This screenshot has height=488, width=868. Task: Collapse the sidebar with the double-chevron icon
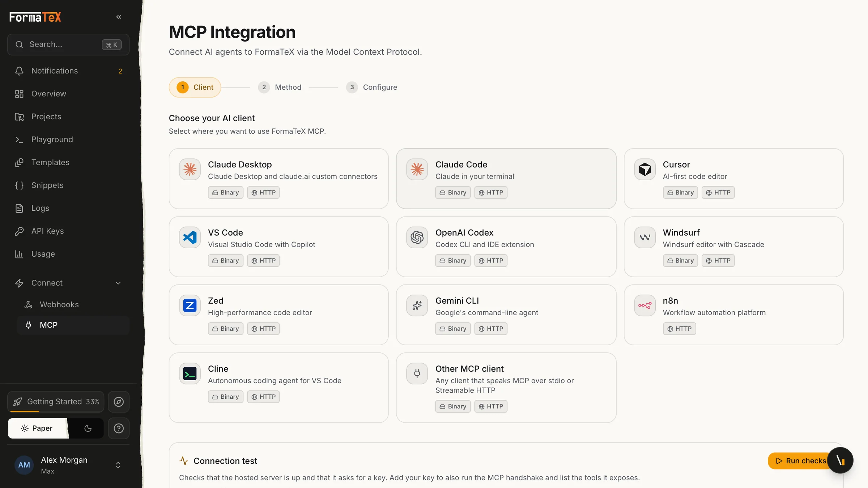tap(119, 17)
